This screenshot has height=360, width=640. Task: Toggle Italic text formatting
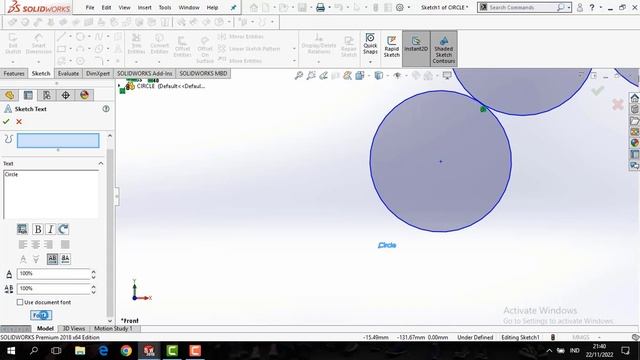[50, 229]
